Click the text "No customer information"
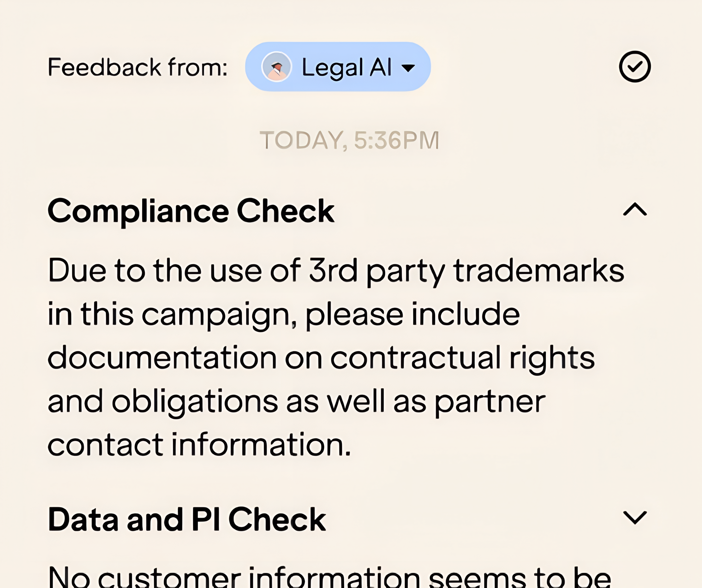 point(234,577)
